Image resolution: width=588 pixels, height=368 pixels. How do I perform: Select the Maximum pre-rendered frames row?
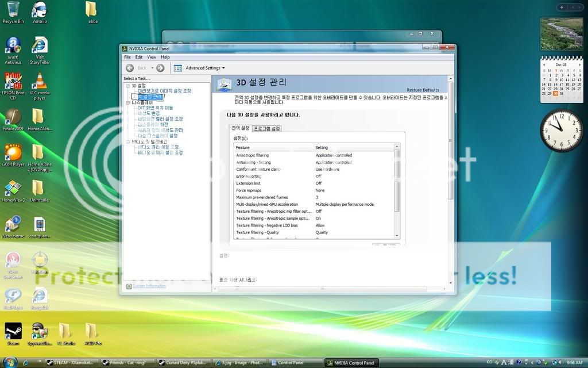click(x=314, y=197)
